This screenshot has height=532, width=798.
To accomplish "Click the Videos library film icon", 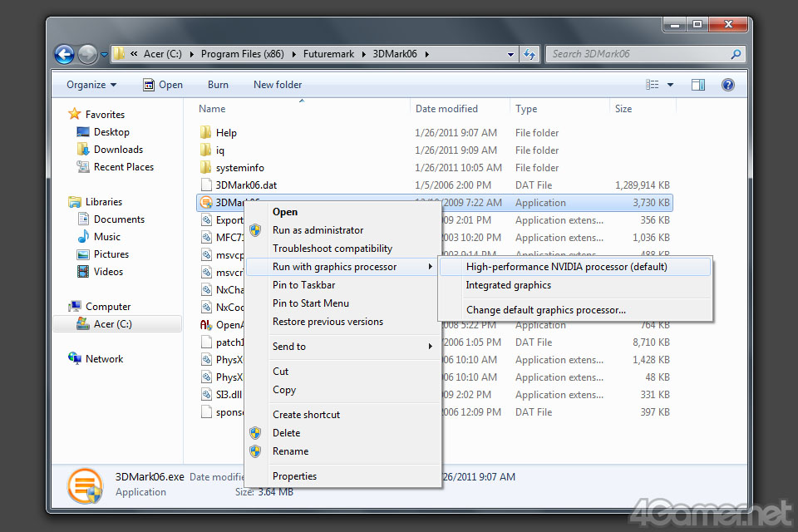I will point(83,271).
